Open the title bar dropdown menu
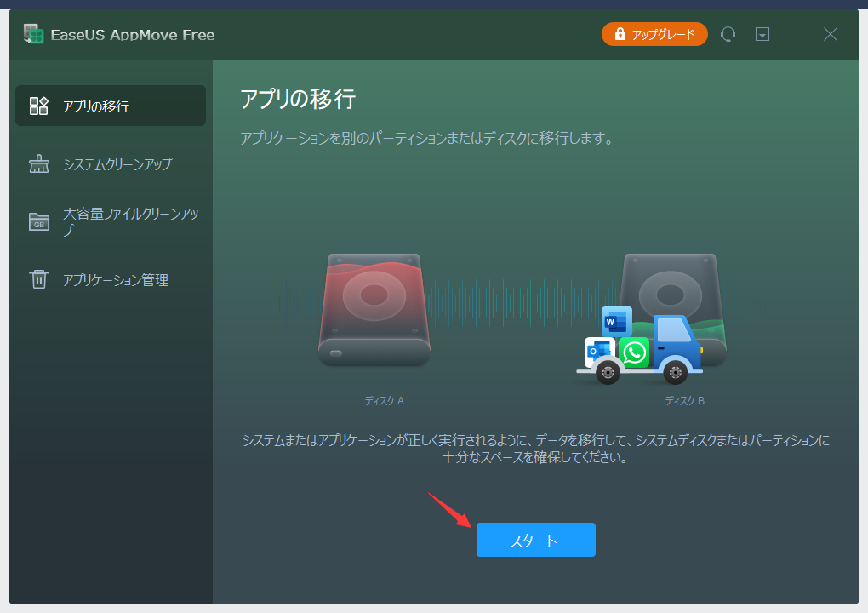The image size is (868, 613). pos(762,34)
